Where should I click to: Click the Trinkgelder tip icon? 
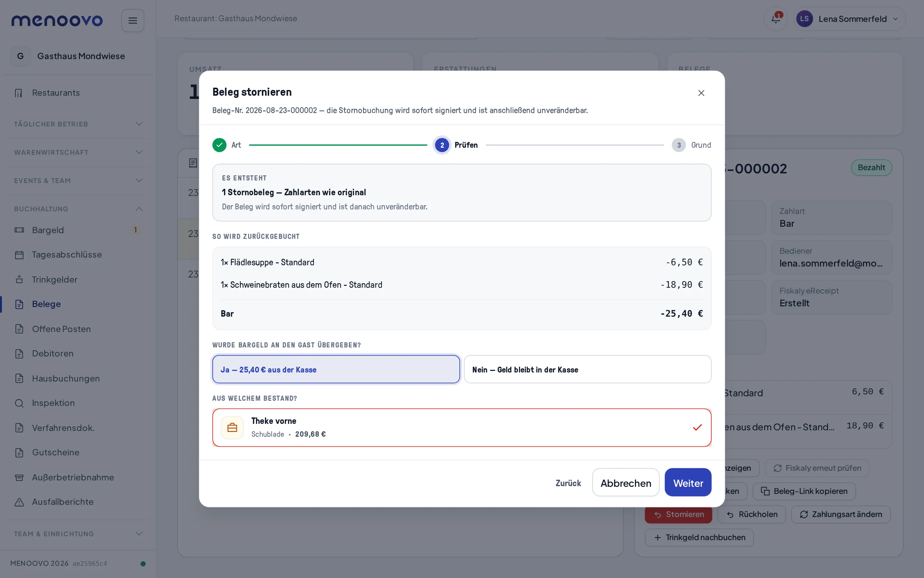point(19,279)
